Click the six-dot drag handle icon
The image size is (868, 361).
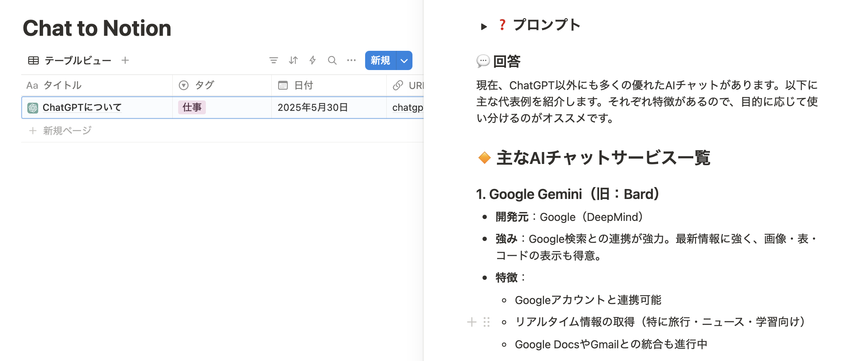coord(487,322)
